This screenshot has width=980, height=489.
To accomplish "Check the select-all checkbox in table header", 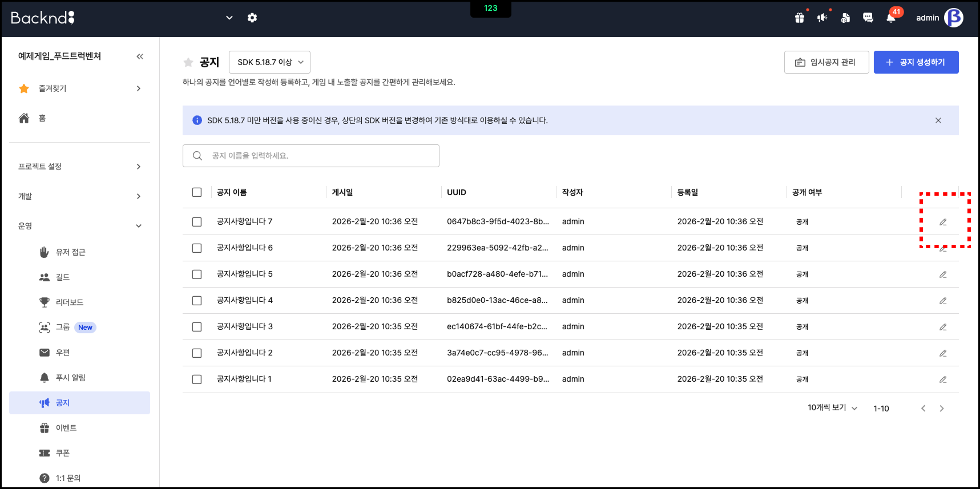I will [x=197, y=192].
